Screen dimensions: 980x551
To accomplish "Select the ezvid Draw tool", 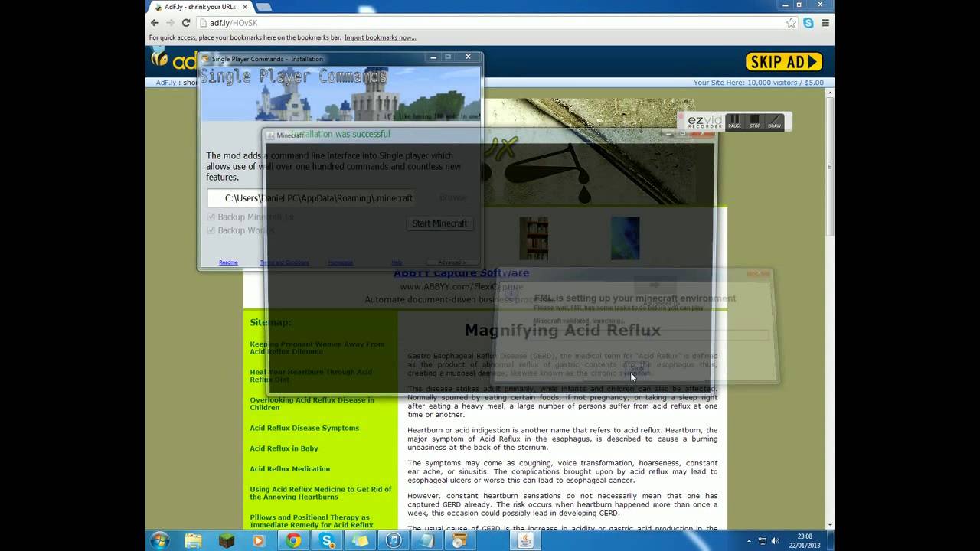I will [x=775, y=122].
